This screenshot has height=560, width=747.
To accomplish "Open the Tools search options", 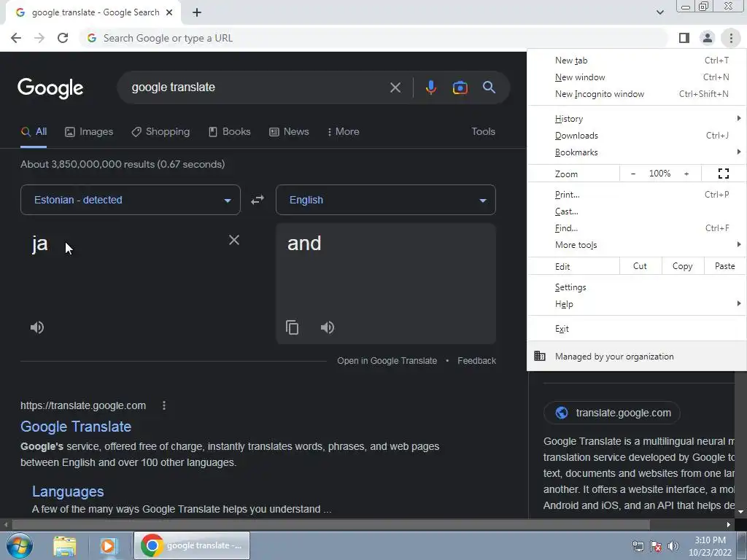I will pyautogui.click(x=483, y=132).
